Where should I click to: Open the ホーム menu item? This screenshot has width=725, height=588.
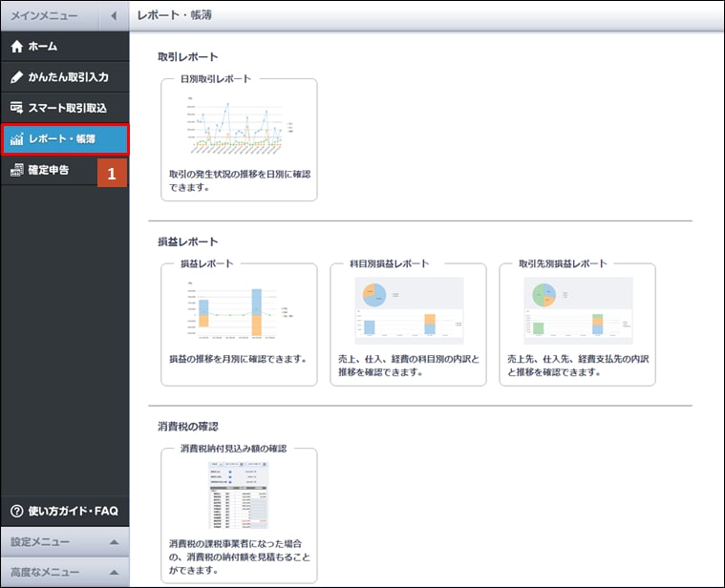pyautogui.click(x=65, y=47)
